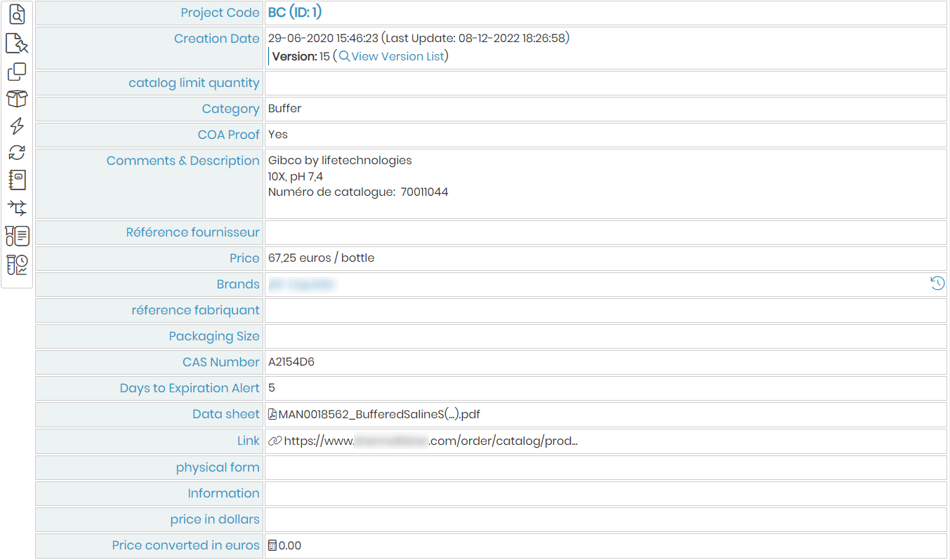Click the calculator icon beside 0.00
The height and width of the screenshot is (560, 950).
(x=273, y=545)
